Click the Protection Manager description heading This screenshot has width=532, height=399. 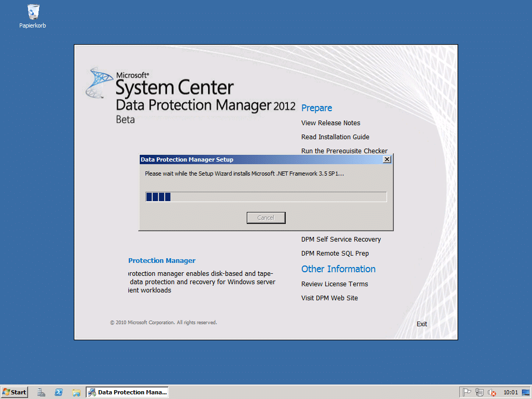162,261
